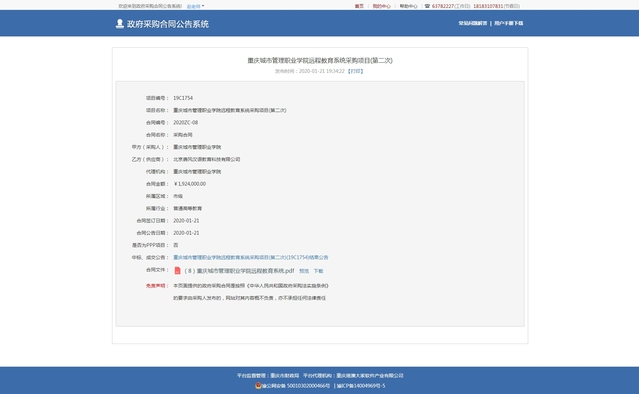Click the welcome message in top bar
The image size is (639, 394).
pos(150,6)
